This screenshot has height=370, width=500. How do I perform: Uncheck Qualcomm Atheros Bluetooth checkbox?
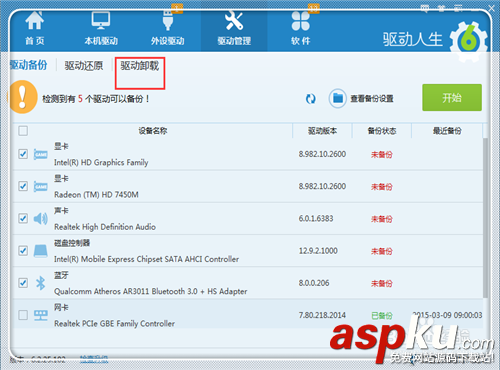coord(23,283)
